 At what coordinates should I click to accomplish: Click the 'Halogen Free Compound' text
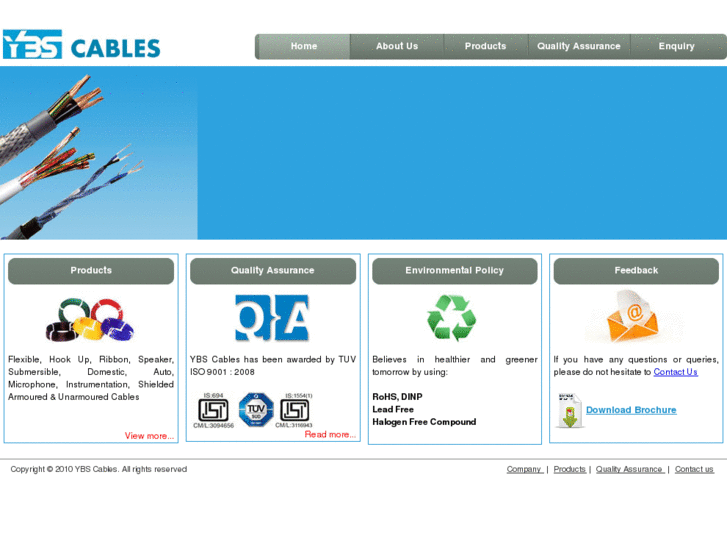pos(424,422)
